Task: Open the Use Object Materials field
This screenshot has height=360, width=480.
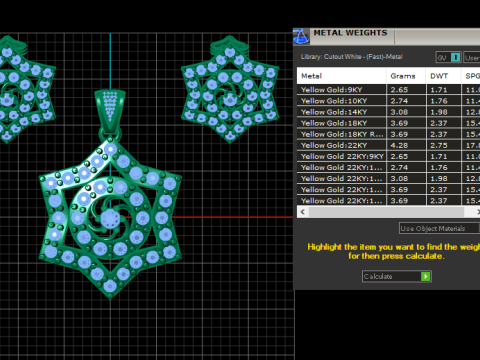Action: [439, 228]
